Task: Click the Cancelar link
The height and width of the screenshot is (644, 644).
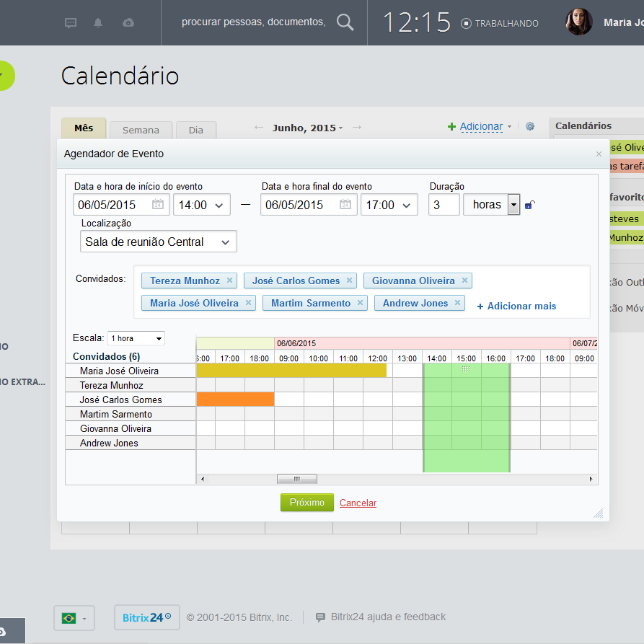Action: pyautogui.click(x=358, y=503)
